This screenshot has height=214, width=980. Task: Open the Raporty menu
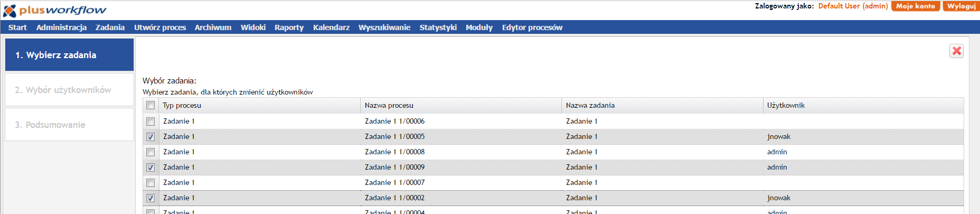pos(289,27)
